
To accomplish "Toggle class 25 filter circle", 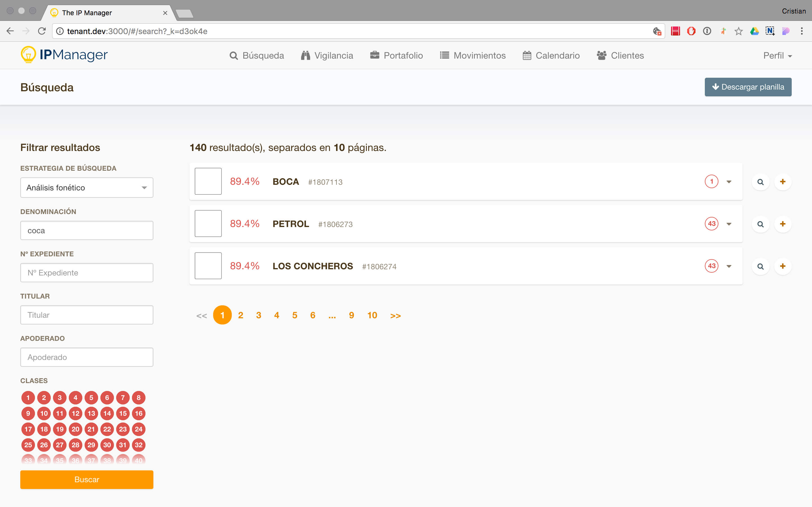I will coord(28,445).
